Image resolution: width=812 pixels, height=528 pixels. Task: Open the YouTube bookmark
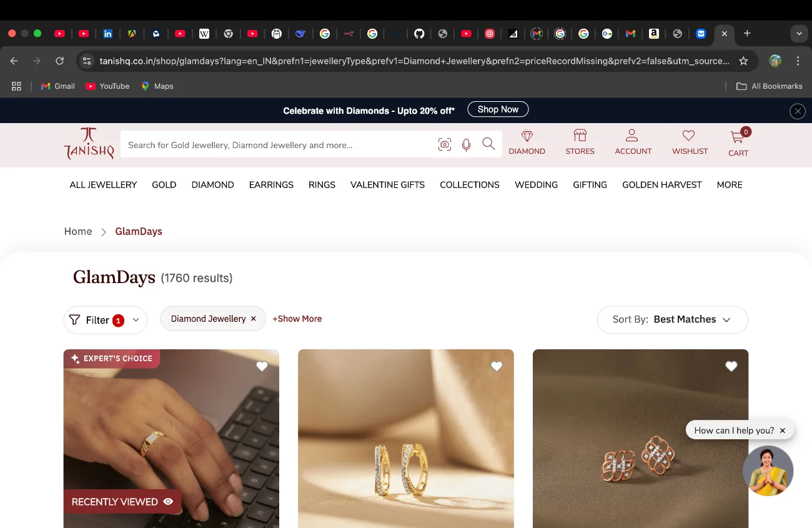click(107, 86)
